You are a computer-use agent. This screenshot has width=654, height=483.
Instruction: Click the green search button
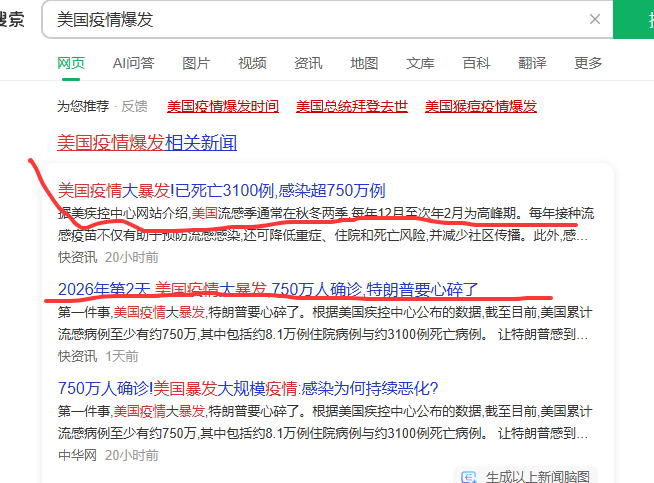point(634,19)
